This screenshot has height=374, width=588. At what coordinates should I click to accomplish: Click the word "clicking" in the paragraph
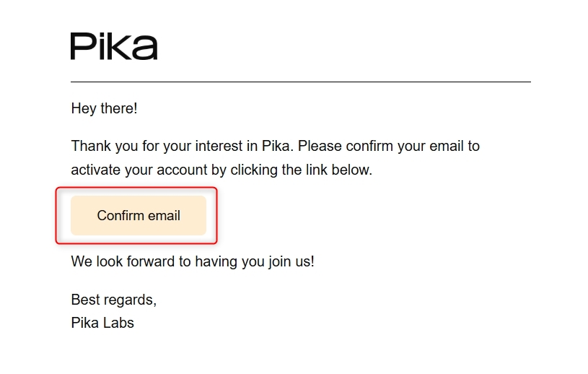254,170
